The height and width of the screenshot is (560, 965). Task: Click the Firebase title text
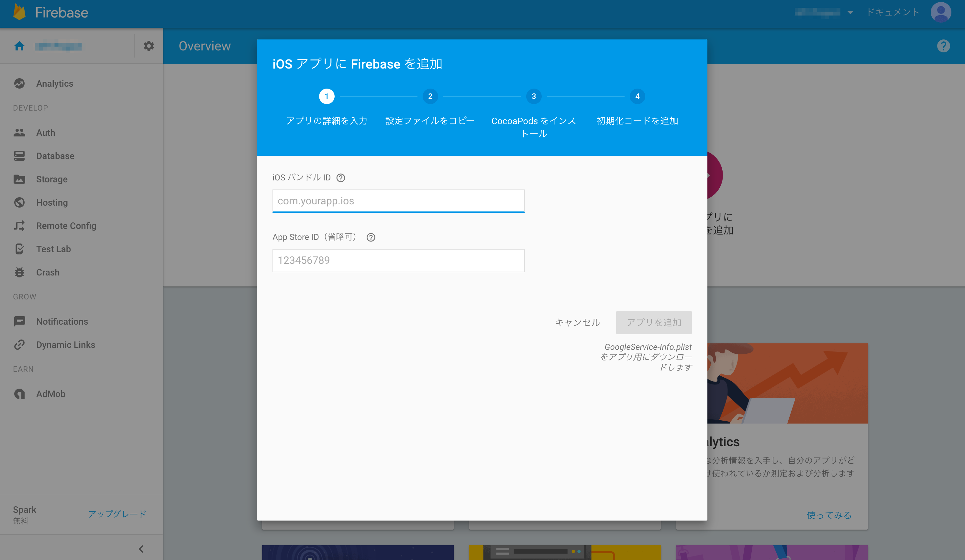pos(62,13)
